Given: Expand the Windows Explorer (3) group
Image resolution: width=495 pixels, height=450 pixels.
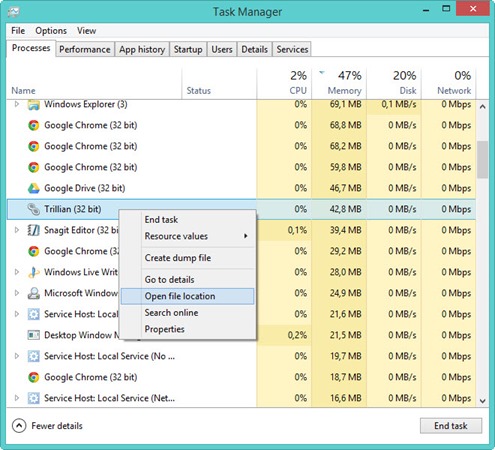Looking at the screenshot, I should coord(17,104).
